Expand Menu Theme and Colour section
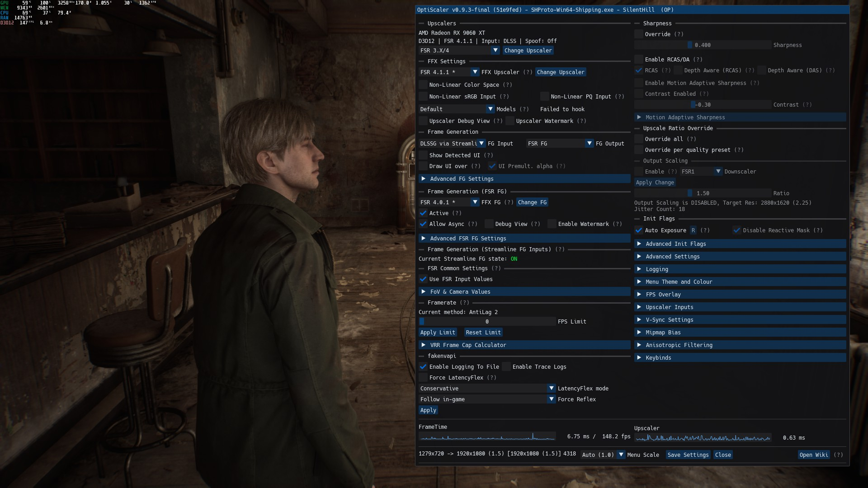 pyautogui.click(x=740, y=282)
